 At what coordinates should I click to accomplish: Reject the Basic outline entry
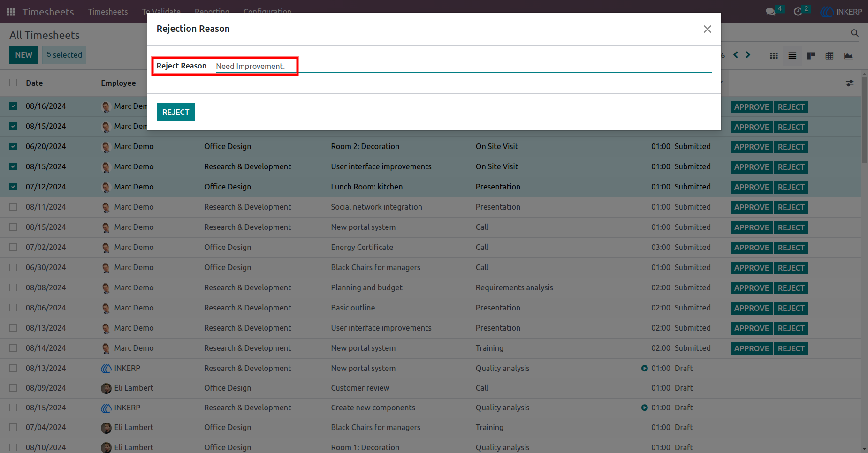(791, 308)
